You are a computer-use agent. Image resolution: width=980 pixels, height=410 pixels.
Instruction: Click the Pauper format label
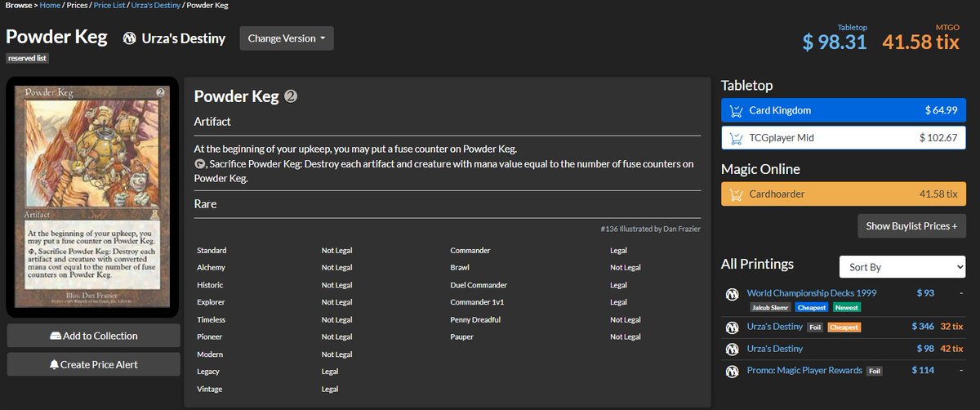[x=462, y=336]
